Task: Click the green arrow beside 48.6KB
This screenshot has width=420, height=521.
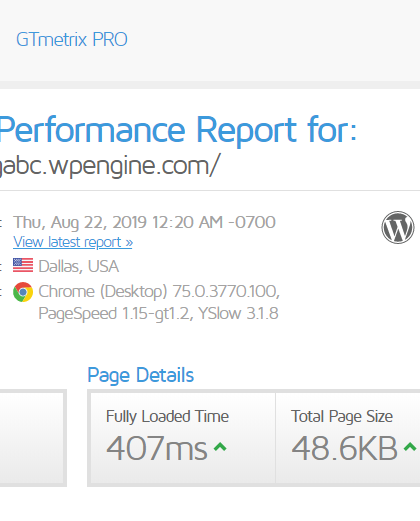Action: point(410,447)
